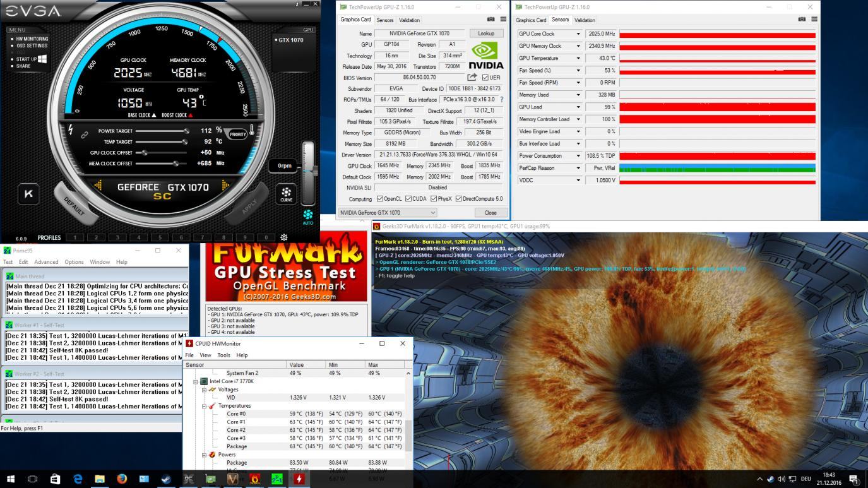Image resolution: width=868 pixels, height=488 pixels.
Task: Click Share in the EVGA menu
Action: [x=23, y=66]
